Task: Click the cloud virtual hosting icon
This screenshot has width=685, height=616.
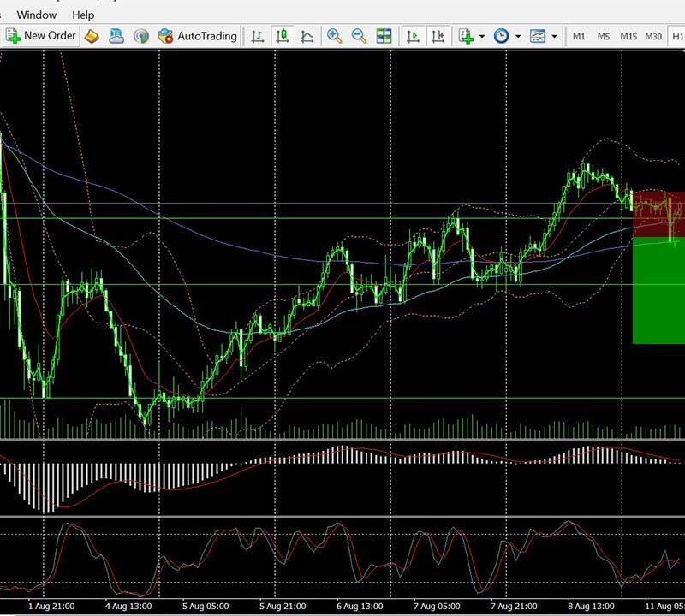Action: click(116, 36)
